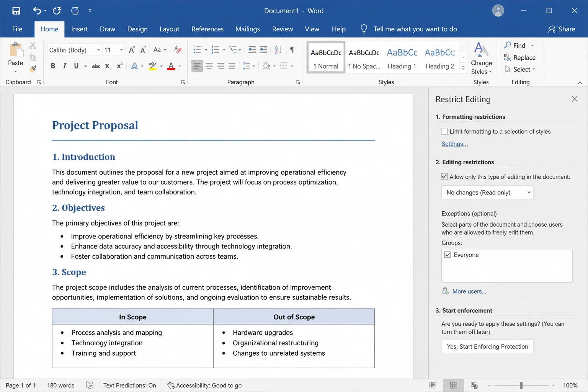Check Limit formatting to a selection of styles
This screenshot has height=392, width=588.
click(444, 131)
